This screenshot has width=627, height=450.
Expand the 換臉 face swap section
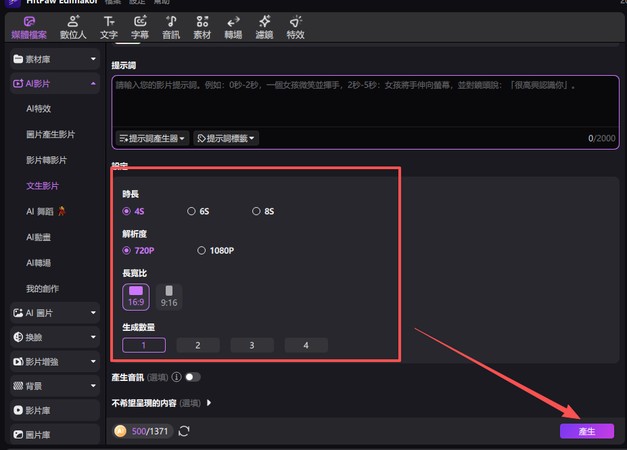[55, 337]
